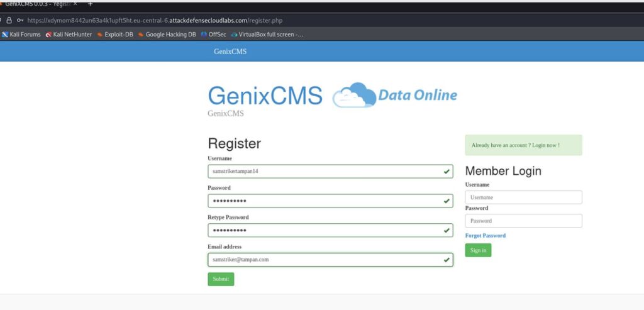Click the Member Login Password field
This screenshot has height=310, width=644.
click(x=523, y=221)
